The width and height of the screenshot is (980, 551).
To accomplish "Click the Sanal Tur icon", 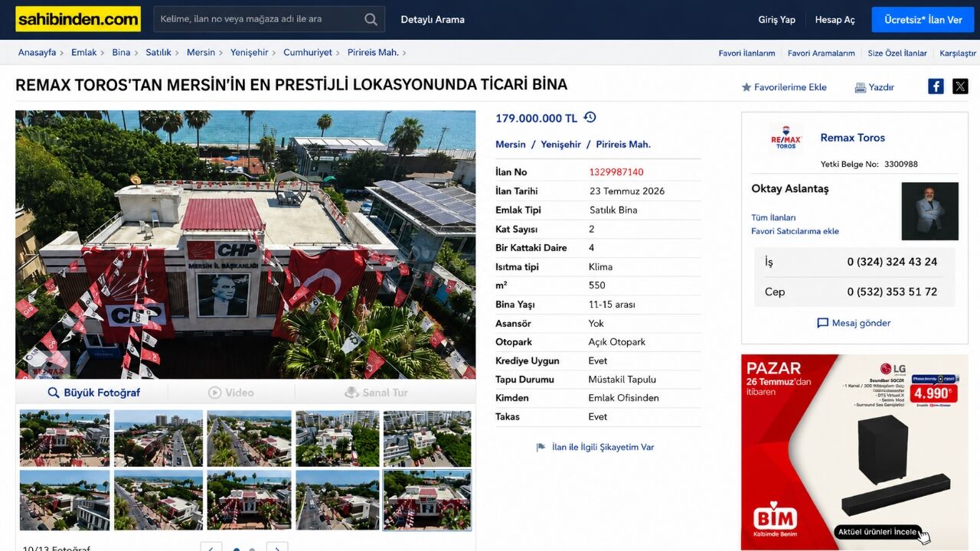I will (351, 393).
